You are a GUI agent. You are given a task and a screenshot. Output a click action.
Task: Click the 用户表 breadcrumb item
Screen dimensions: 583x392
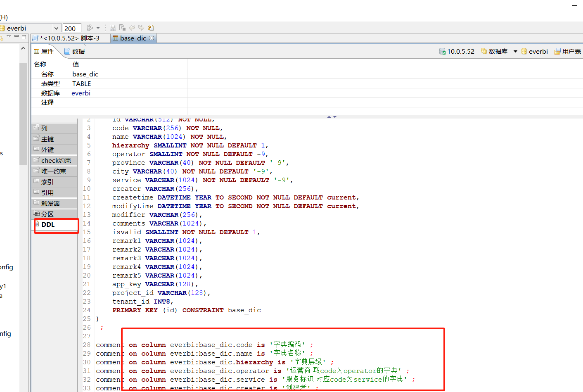(567, 51)
